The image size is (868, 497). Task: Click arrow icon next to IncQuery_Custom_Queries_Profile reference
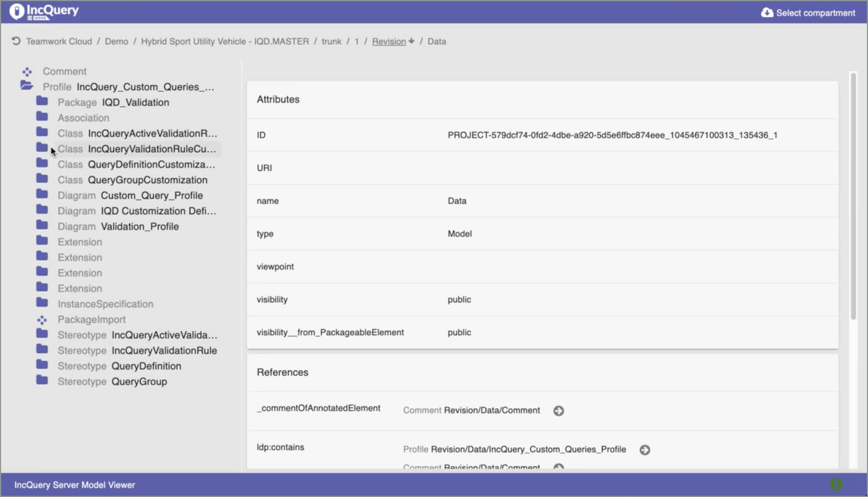coord(645,450)
